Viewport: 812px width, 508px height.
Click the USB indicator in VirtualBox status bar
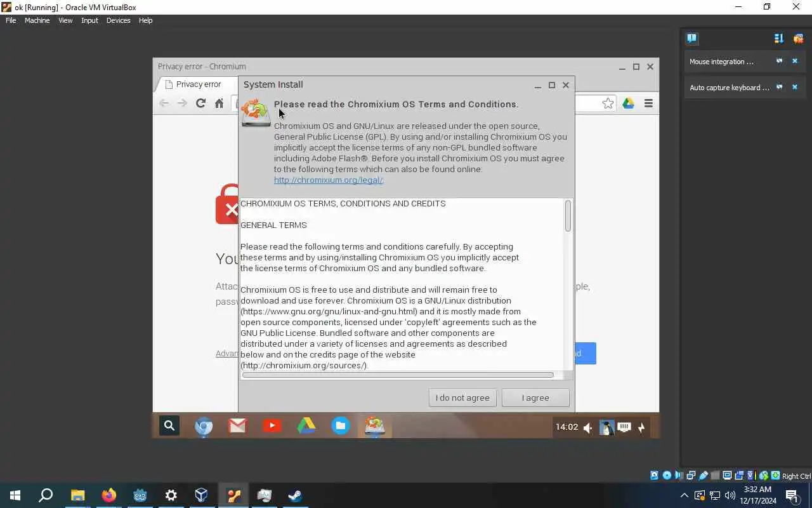coord(703,476)
